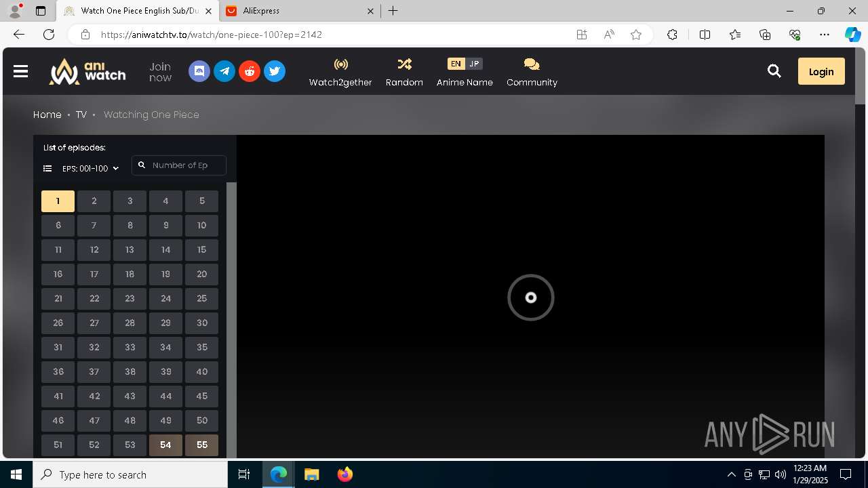The width and height of the screenshot is (868, 488).
Task: Open the Discord join link icon
Action: tap(199, 71)
